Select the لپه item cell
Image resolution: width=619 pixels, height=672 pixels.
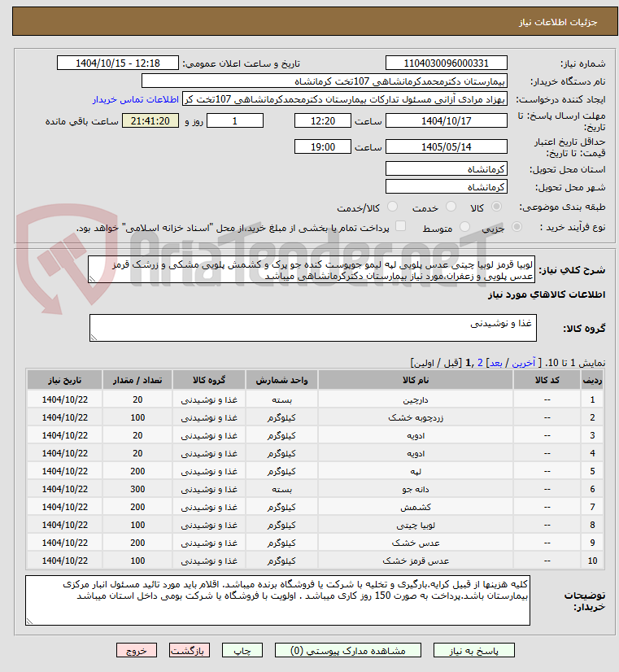[x=416, y=471]
